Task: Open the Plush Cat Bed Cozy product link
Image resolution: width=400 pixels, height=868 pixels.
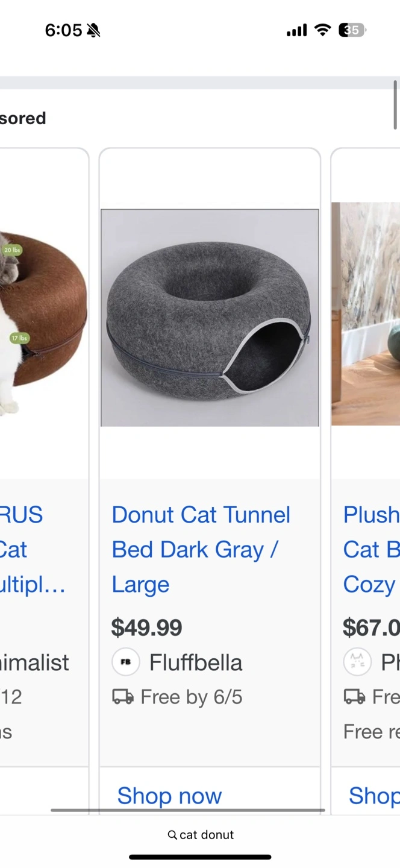Action: tap(372, 549)
